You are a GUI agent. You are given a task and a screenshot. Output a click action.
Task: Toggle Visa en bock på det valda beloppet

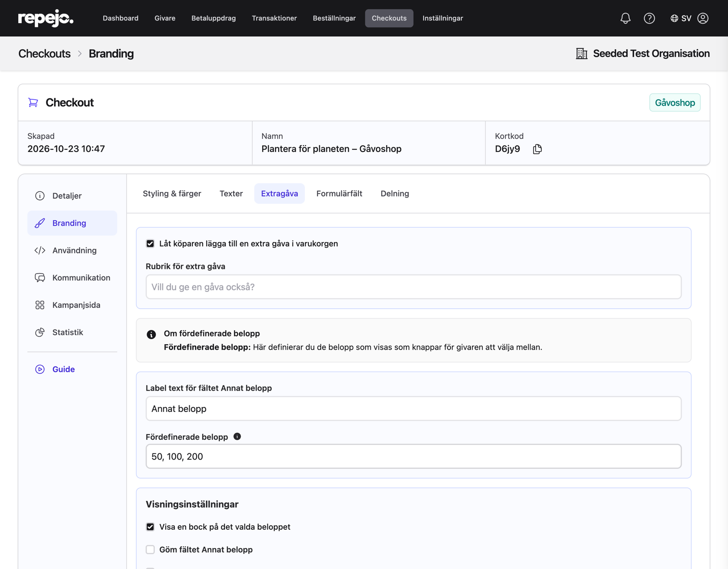pyautogui.click(x=150, y=527)
